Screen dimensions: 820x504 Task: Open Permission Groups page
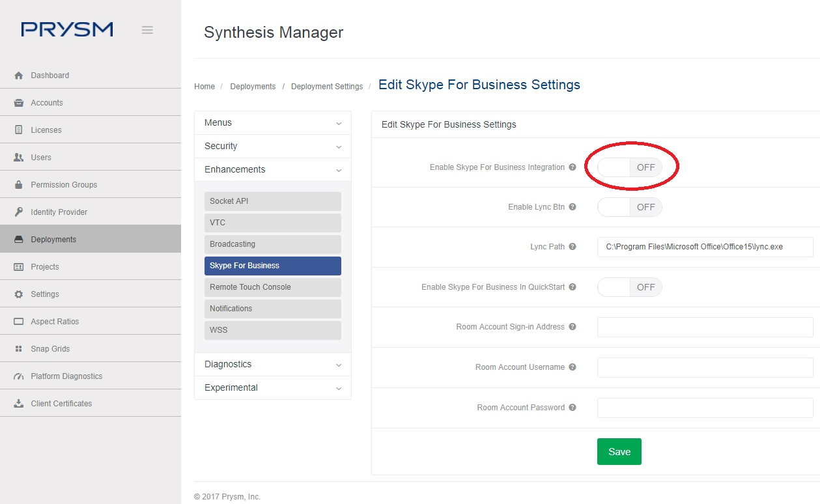[91, 185]
